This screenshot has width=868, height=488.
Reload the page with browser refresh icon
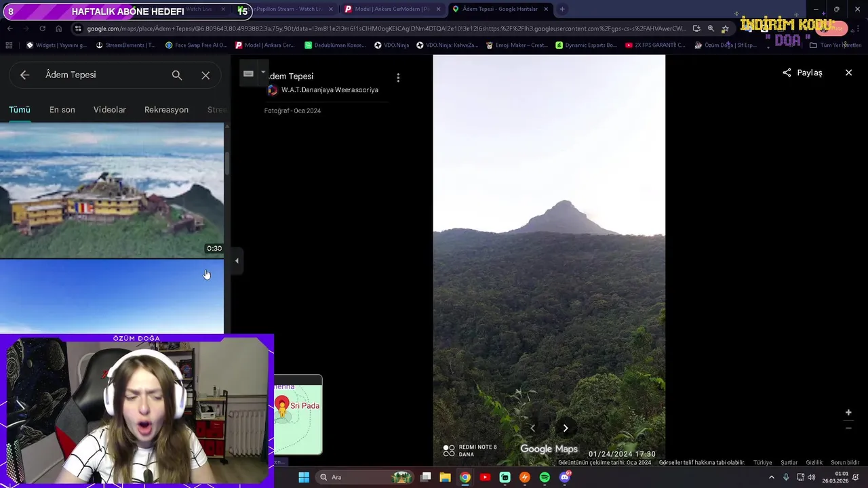coord(42,28)
